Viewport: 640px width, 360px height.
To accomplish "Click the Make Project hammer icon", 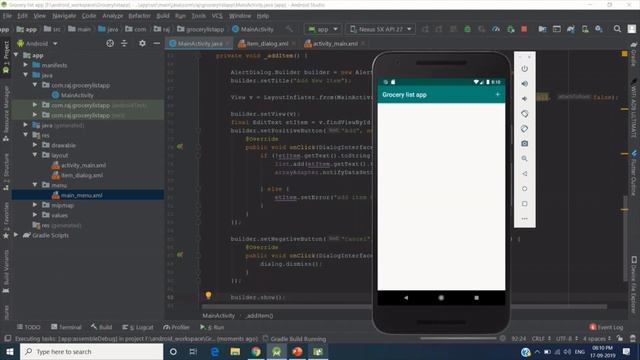I will (289, 29).
